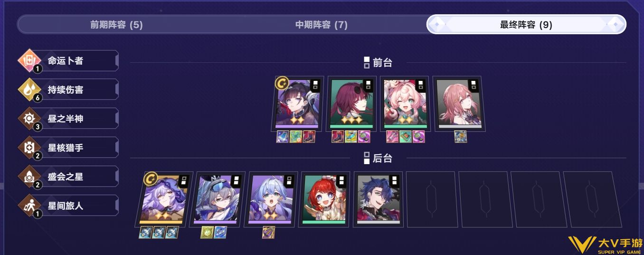This screenshot has width=644, height=255.
Task: Select the 盛会之星 trait icon
Action: (x=30, y=177)
